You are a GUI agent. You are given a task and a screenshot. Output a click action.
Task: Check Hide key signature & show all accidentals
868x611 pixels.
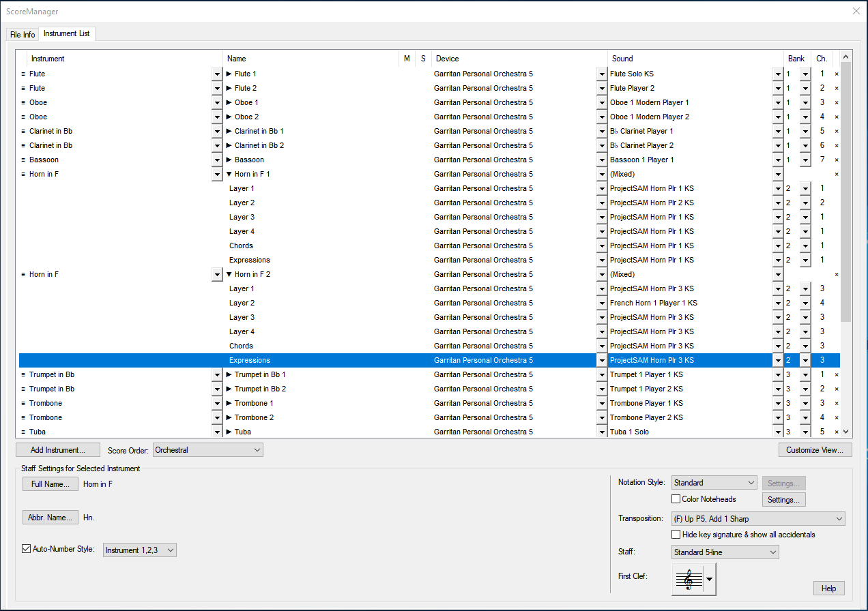point(676,535)
